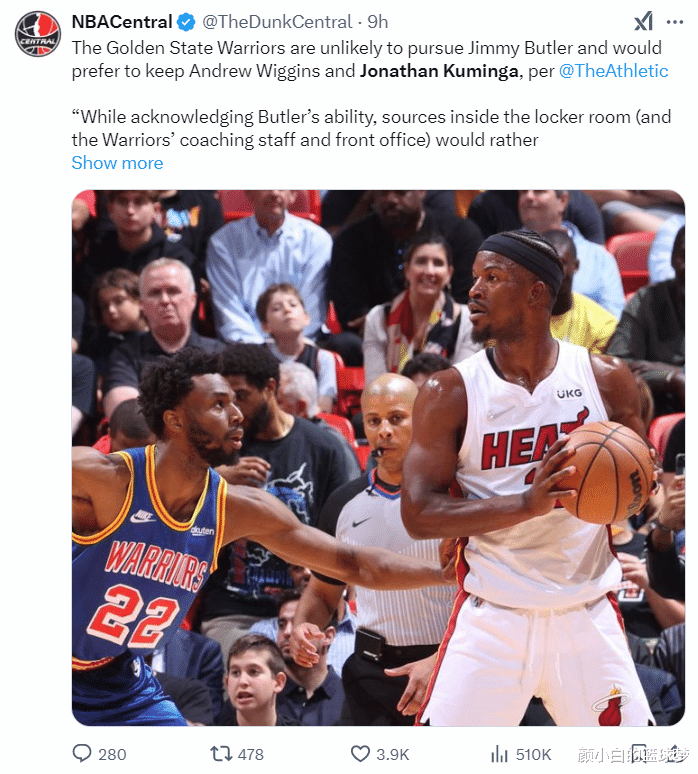Open the three-dot more options menu
The width and height of the screenshot is (698, 774).
pyautogui.click(x=675, y=22)
